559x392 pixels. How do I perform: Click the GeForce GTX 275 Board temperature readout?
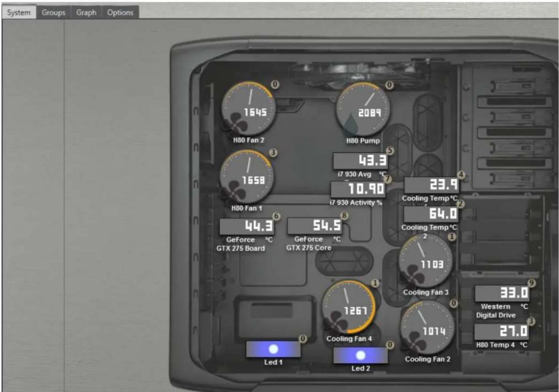[x=247, y=226]
